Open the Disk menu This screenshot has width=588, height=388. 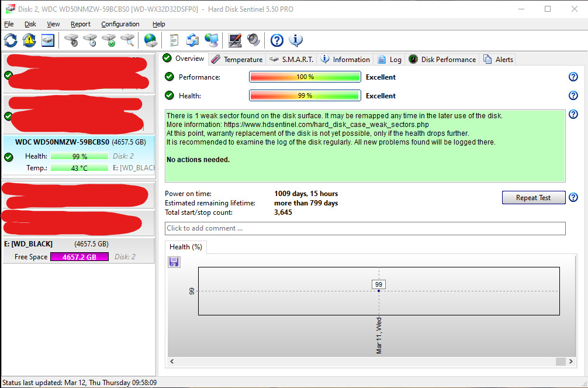point(30,24)
